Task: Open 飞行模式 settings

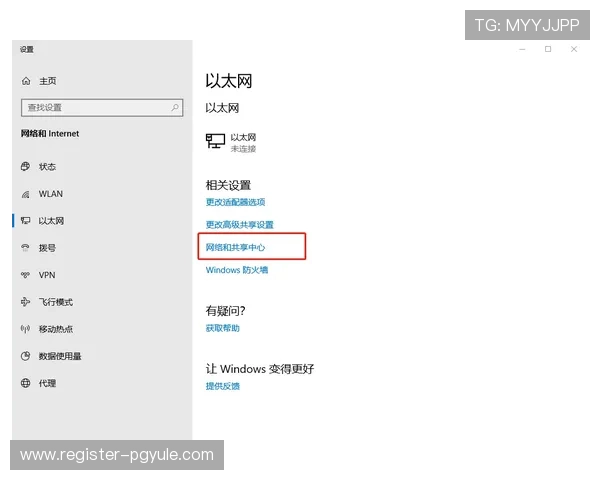Action: (55, 302)
